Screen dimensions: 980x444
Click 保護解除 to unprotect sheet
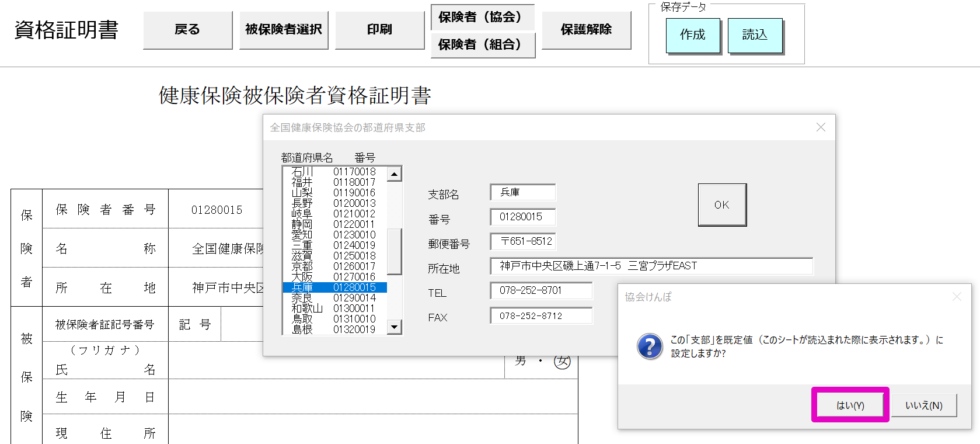coord(586,30)
